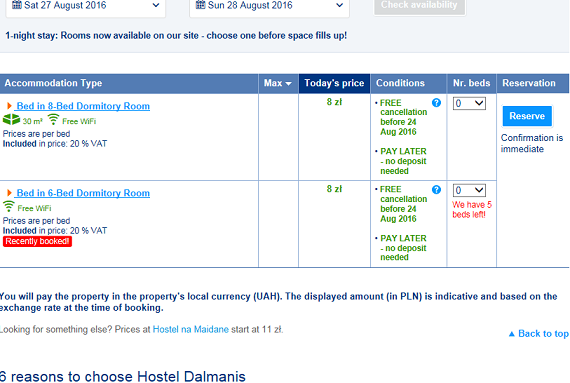The height and width of the screenshot is (383, 570).
Task: Click the 1-night stay availability message
Action: click(176, 36)
